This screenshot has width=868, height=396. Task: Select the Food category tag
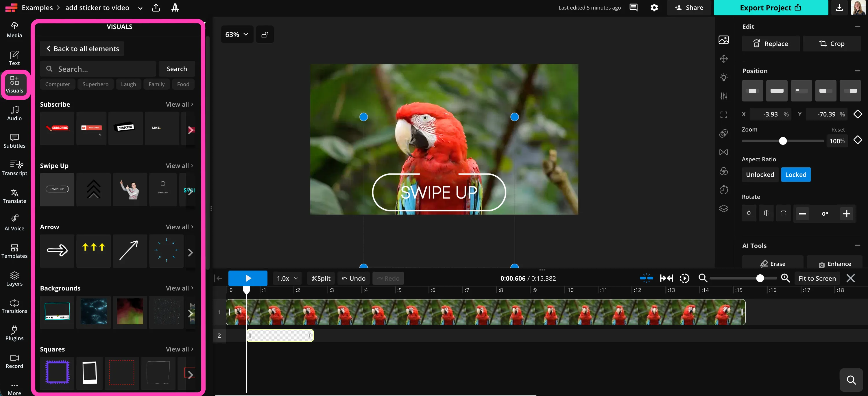click(183, 84)
